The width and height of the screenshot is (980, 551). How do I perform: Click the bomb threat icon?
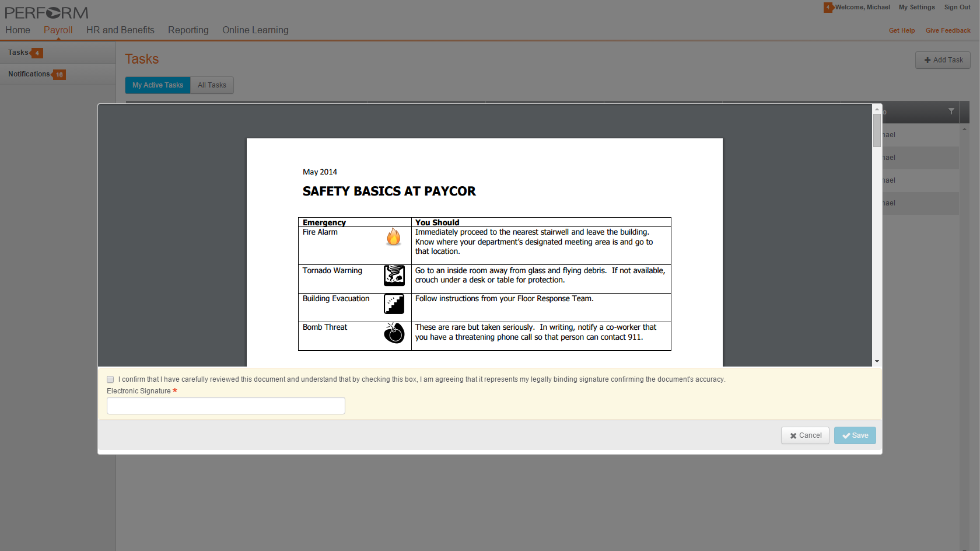(x=394, y=333)
